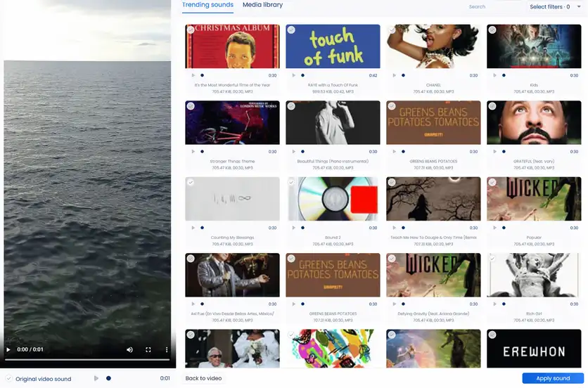Play the 'Kids' sound preview
The width and height of the screenshot is (588, 388).
coord(495,75)
